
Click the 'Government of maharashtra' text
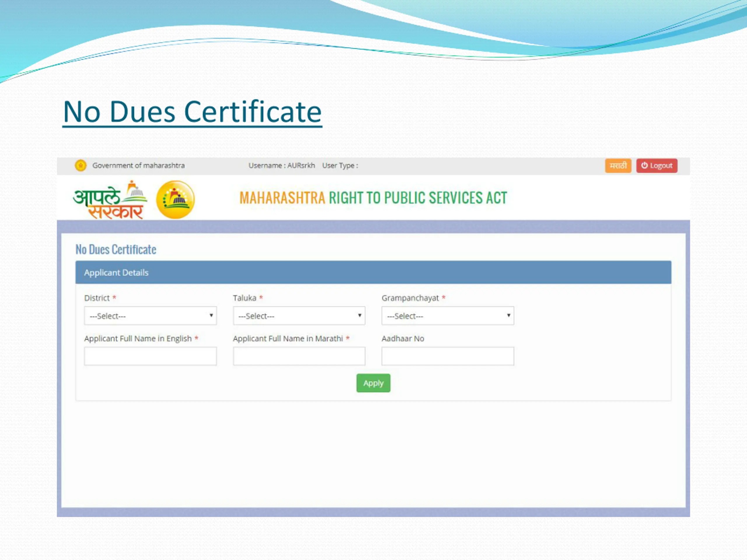(x=139, y=165)
